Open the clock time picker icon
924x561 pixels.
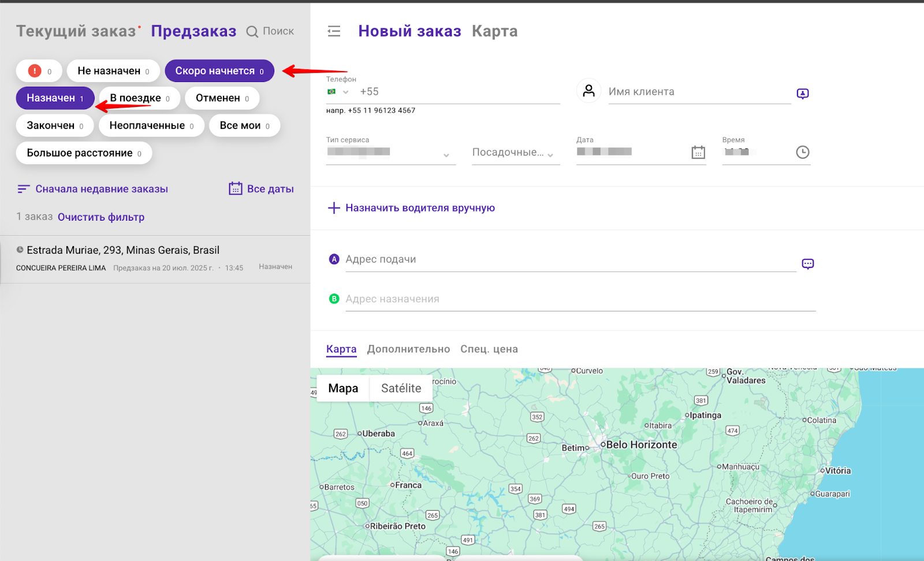(802, 153)
